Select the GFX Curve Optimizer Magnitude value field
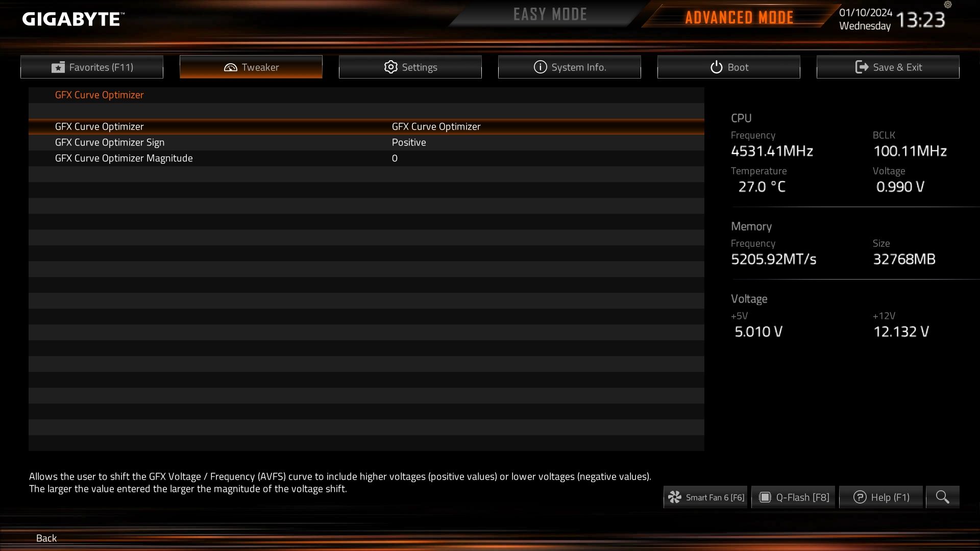 click(395, 158)
